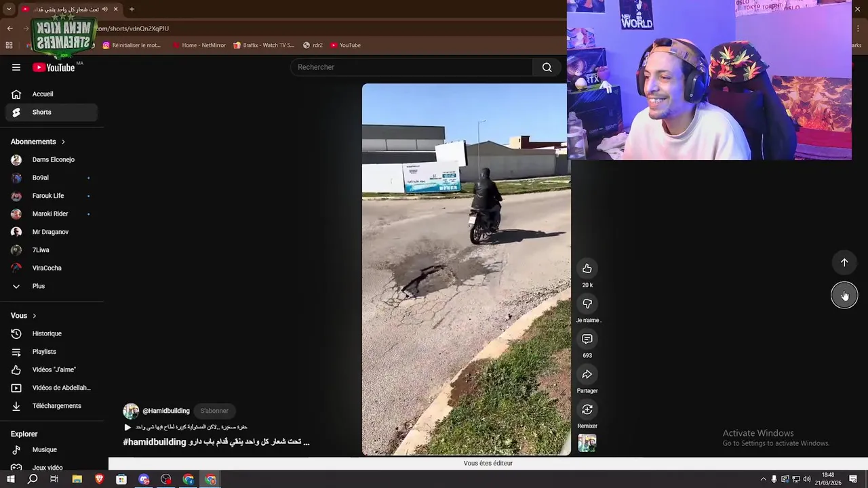Open a new browser tab
The width and height of the screenshot is (868, 488).
[x=132, y=9]
